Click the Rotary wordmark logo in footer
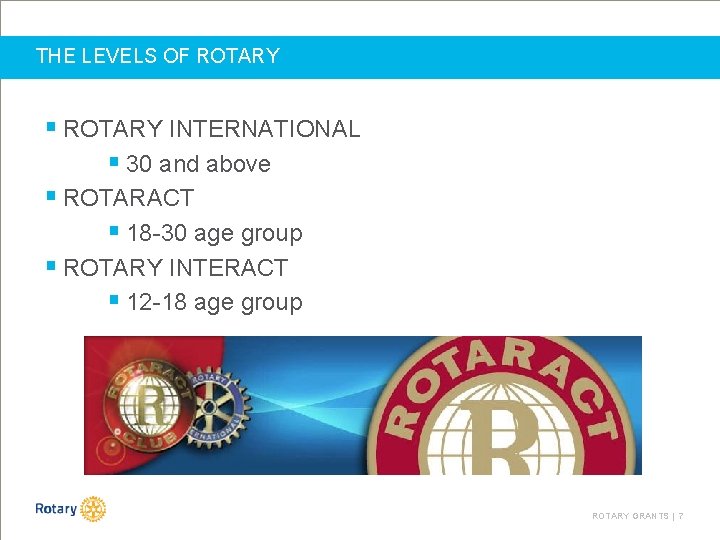 [x=56, y=509]
